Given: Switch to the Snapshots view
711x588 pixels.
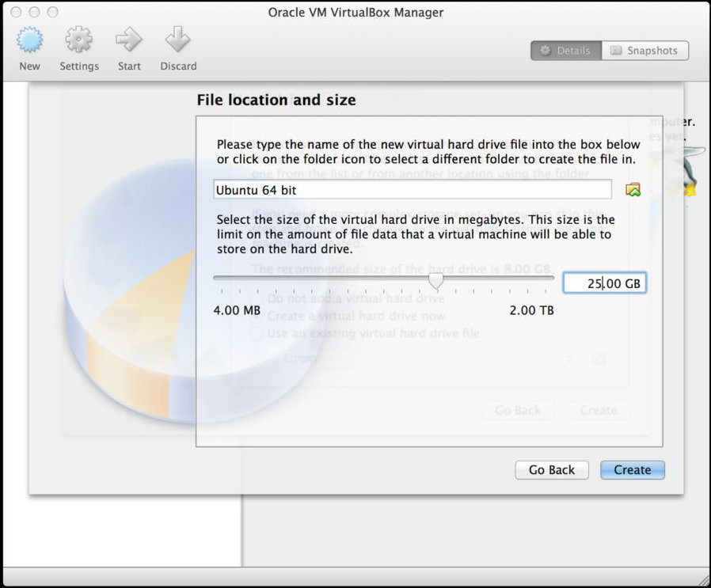Looking at the screenshot, I should (644, 51).
